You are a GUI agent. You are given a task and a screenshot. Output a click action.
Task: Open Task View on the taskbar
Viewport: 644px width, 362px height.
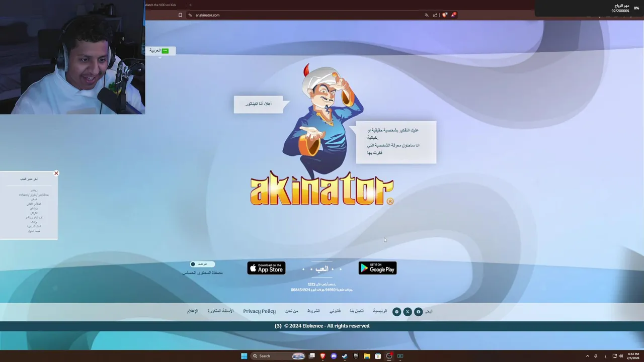pyautogui.click(x=312, y=356)
